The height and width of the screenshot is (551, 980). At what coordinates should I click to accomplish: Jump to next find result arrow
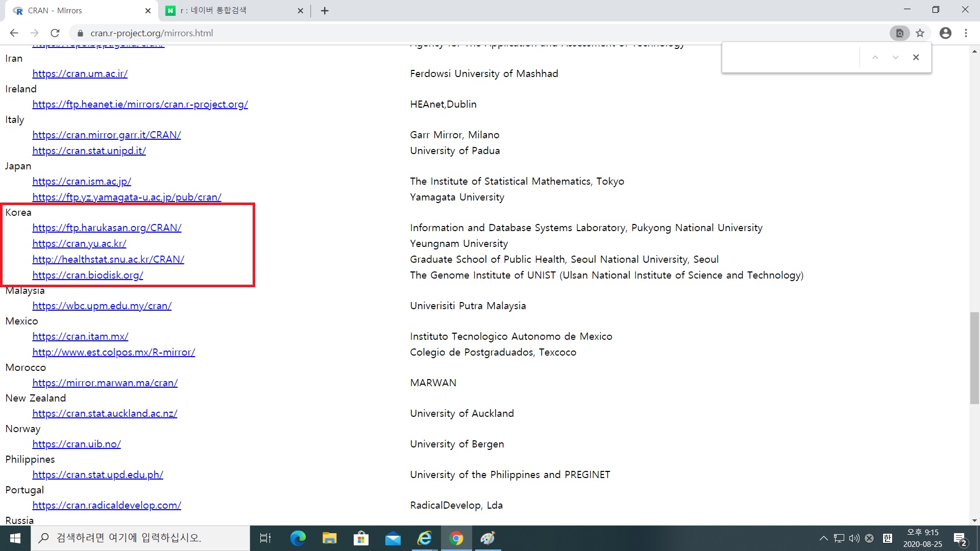tap(895, 57)
